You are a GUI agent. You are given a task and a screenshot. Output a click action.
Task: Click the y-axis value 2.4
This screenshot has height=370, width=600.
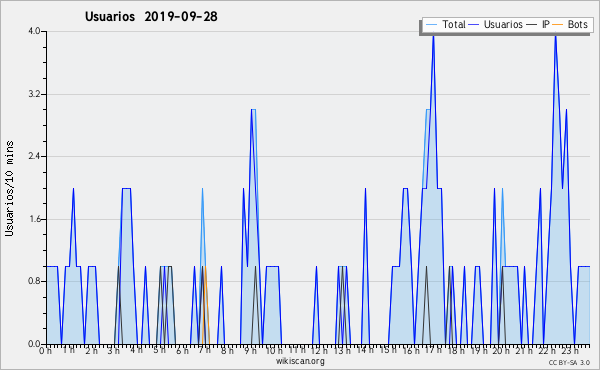pos(34,156)
